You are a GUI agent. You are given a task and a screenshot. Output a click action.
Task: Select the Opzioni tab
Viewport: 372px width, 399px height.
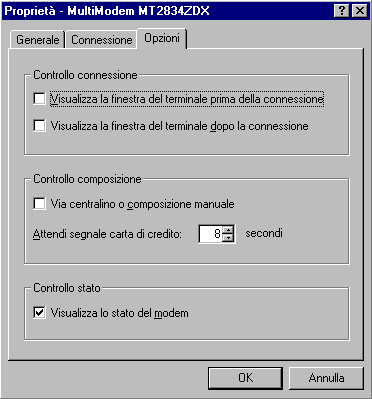162,38
